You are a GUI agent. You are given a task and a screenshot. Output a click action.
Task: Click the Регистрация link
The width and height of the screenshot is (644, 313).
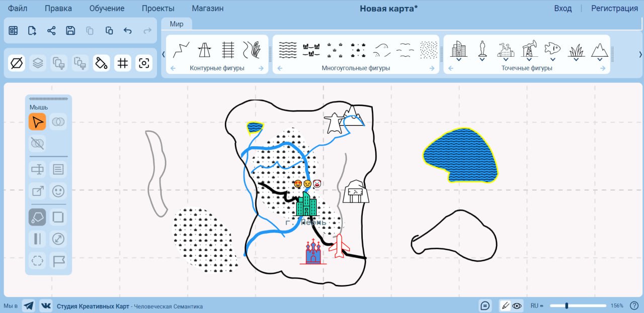pyautogui.click(x=614, y=9)
